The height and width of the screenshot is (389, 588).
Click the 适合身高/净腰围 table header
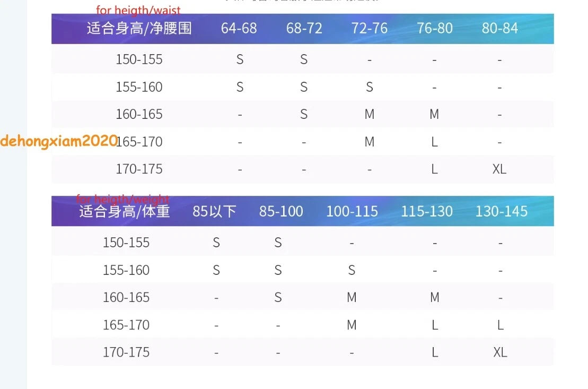click(139, 28)
